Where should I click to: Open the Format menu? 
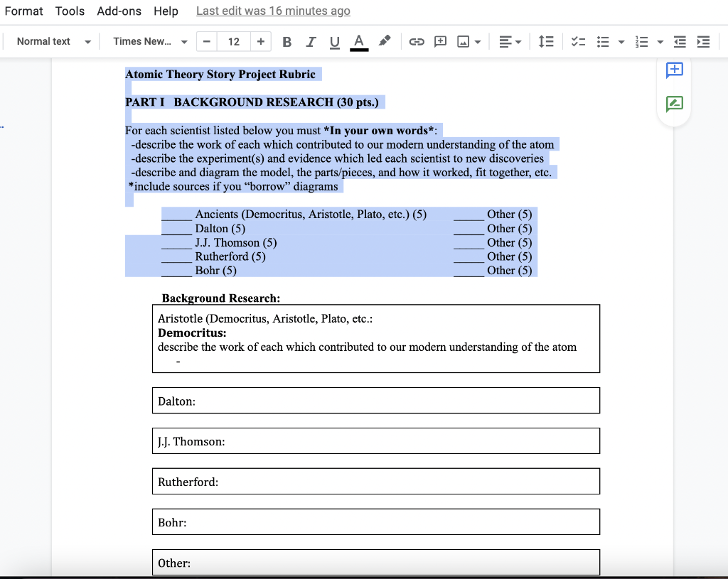(x=23, y=11)
